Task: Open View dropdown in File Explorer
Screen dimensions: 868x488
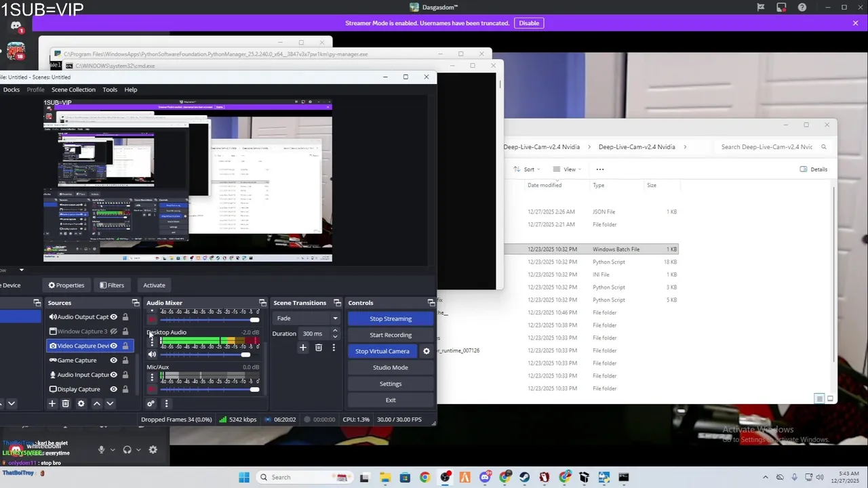Action: click(x=568, y=169)
